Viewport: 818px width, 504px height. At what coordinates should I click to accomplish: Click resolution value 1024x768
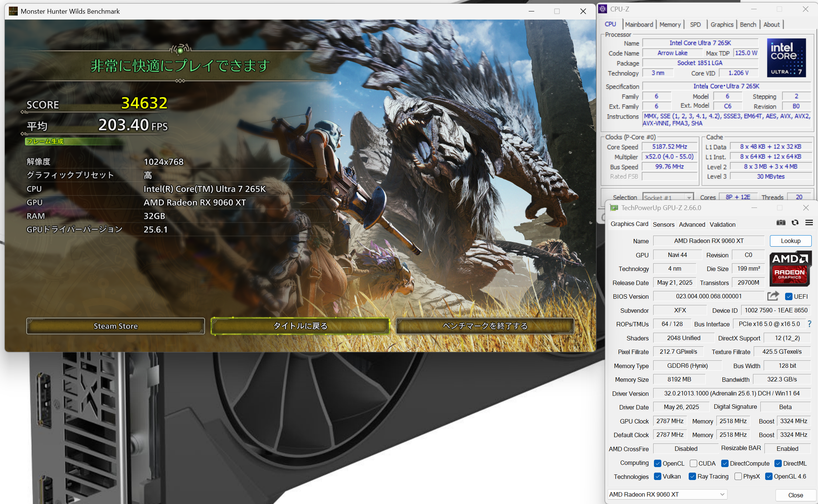coord(163,162)
